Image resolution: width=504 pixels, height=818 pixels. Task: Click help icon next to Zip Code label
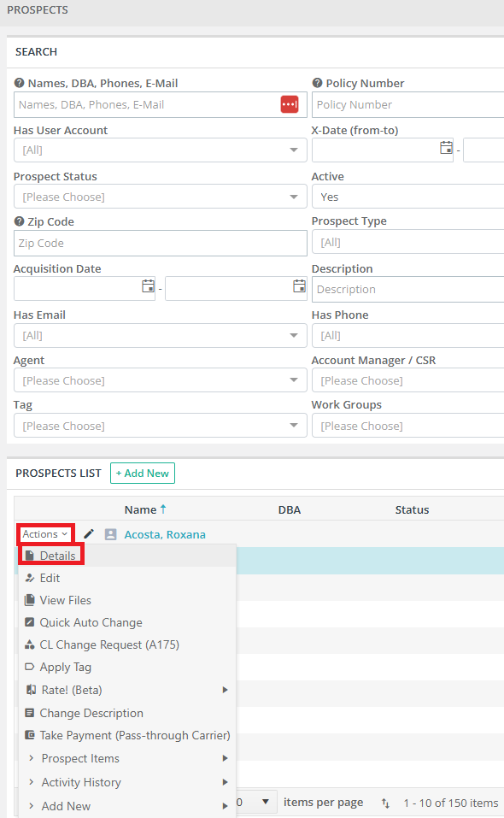pos(20,221)
